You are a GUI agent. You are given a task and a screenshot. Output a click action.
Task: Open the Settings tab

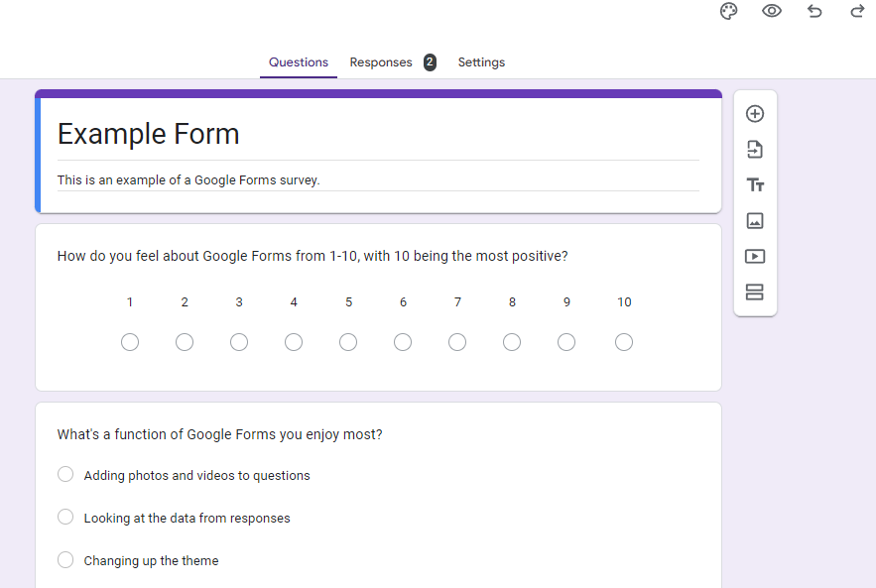[x=481, y=62]
